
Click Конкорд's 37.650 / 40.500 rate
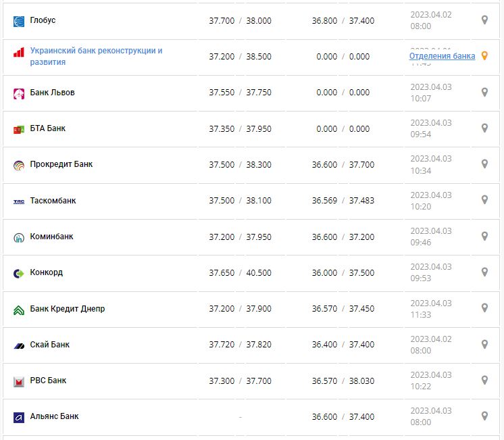pos(240,272)
